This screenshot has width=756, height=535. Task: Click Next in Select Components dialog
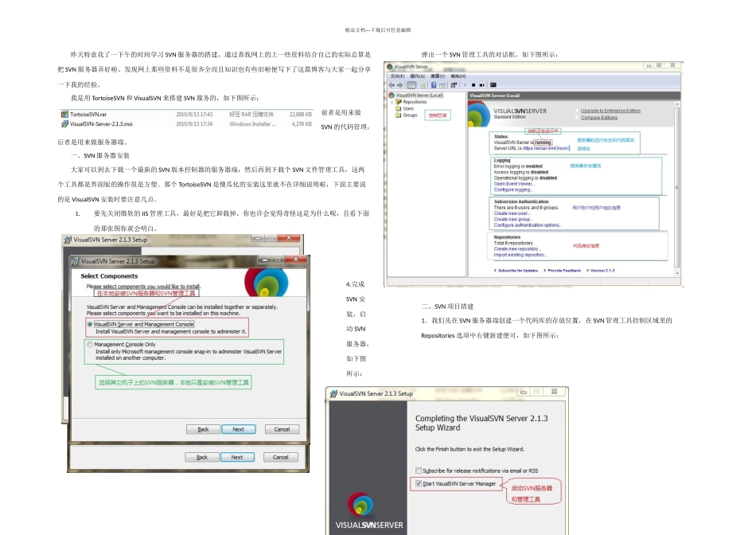pos(238,429)
